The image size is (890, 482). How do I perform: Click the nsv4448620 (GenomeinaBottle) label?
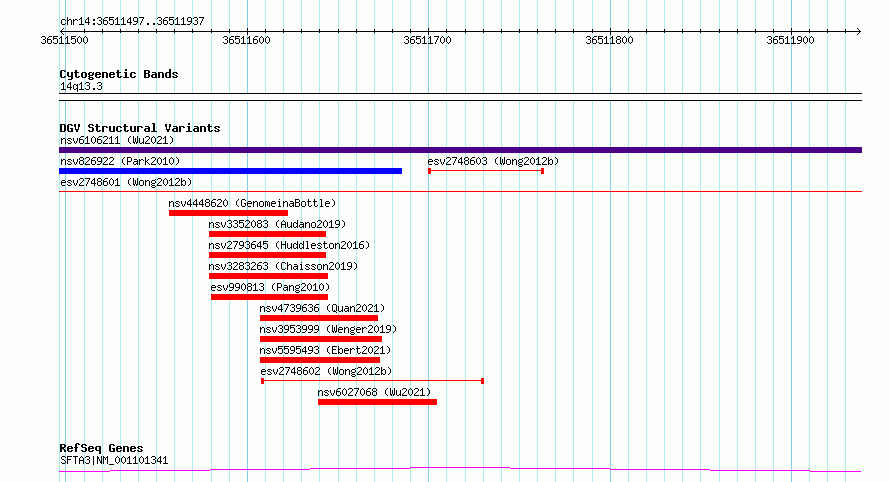(x=252, y=203)
